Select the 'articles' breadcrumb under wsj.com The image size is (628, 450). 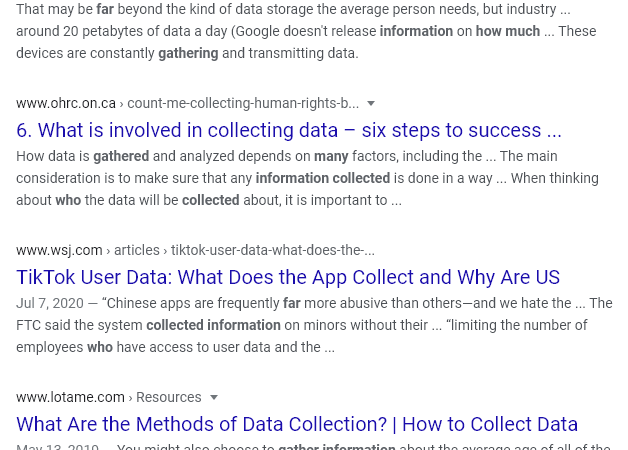(137, 250)
